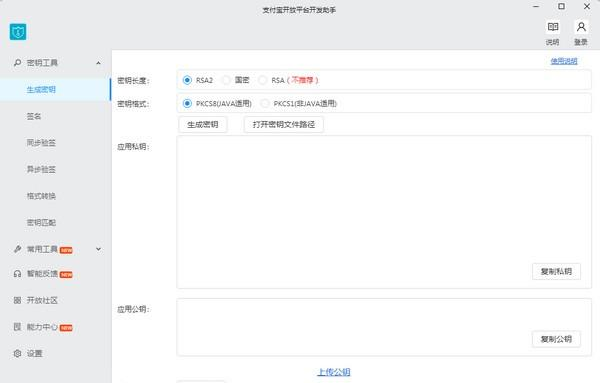600x383 pixels.
Task: Click the 打开密钥文件路径 button
Action: tap(284, 124)
